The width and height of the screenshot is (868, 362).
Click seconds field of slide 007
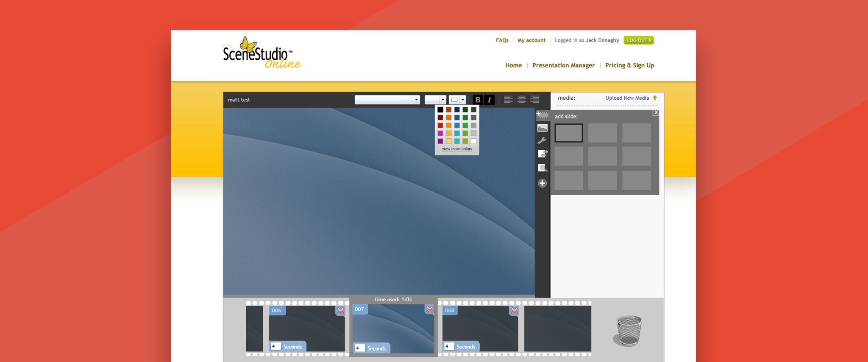[359, 348]
